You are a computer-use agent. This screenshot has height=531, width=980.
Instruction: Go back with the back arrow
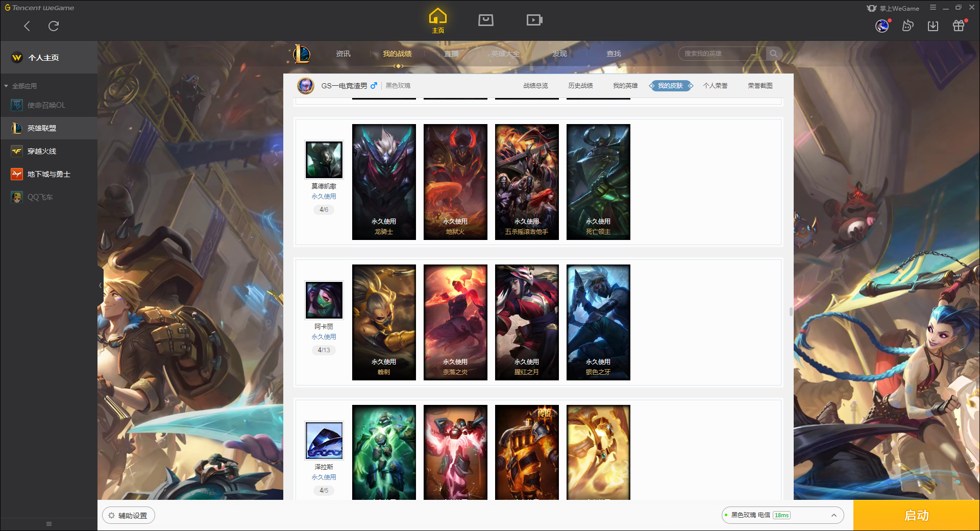(x=27, y=26)
